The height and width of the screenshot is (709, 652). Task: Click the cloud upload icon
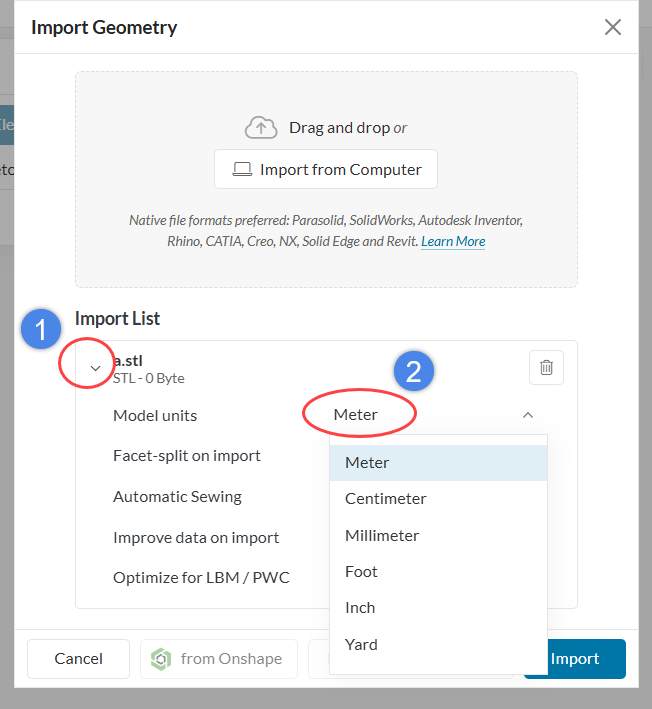(261, 127)
